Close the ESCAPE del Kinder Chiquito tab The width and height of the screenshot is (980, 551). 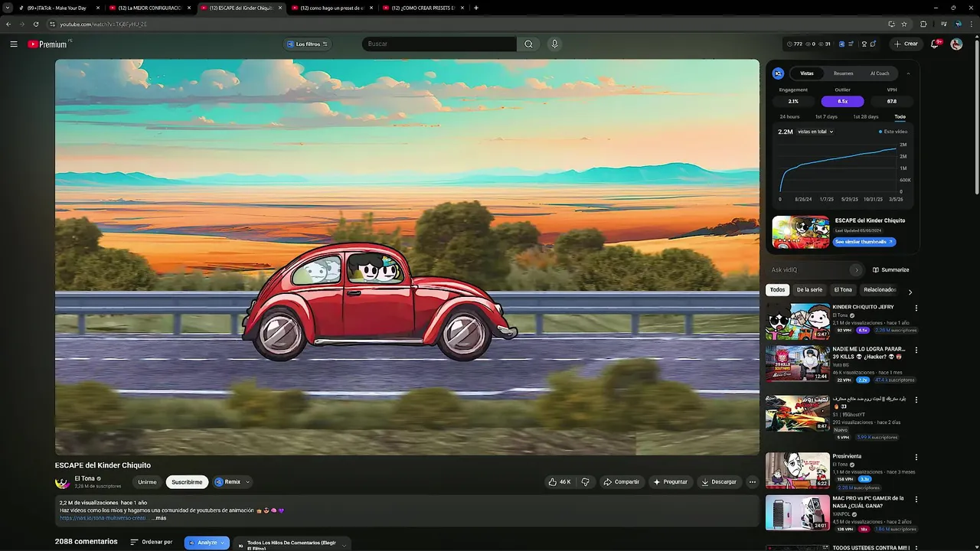(280, 8)
